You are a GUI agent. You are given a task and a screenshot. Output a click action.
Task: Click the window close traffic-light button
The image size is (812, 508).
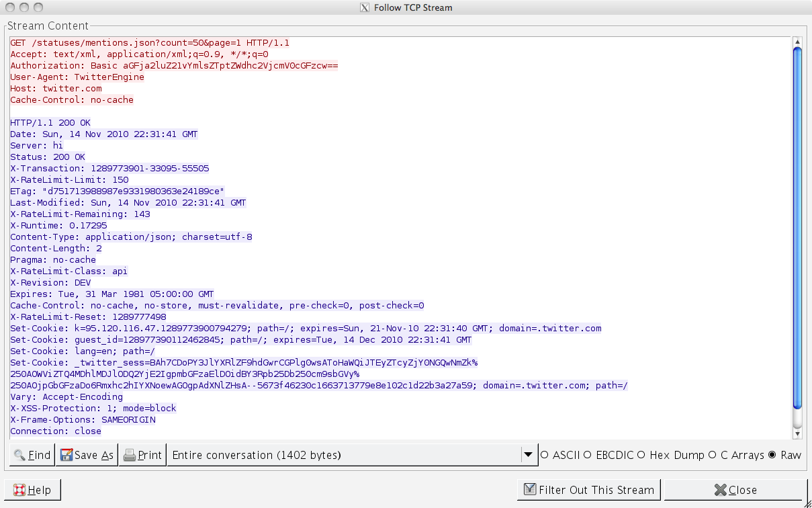10,7
